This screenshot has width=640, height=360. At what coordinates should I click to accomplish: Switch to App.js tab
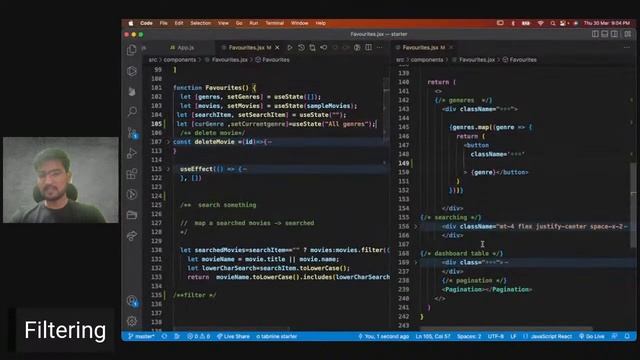(x=182, y=48)
